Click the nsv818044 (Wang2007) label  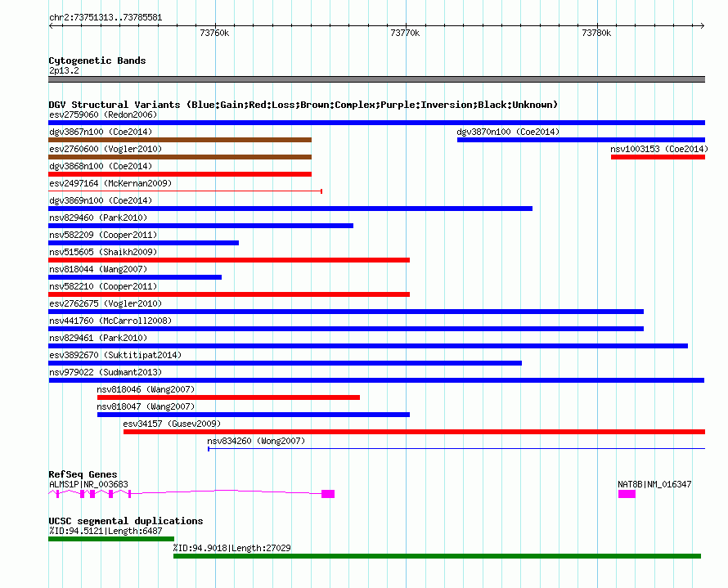98,269
